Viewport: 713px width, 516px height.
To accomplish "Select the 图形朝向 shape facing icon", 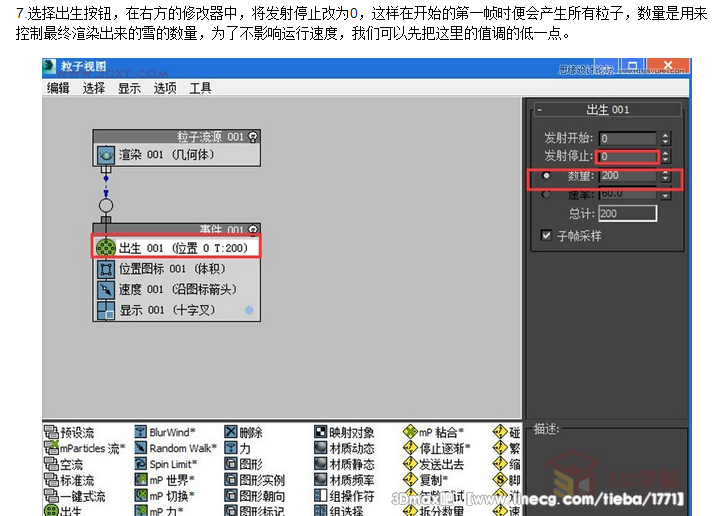I will tap(231, 496).
